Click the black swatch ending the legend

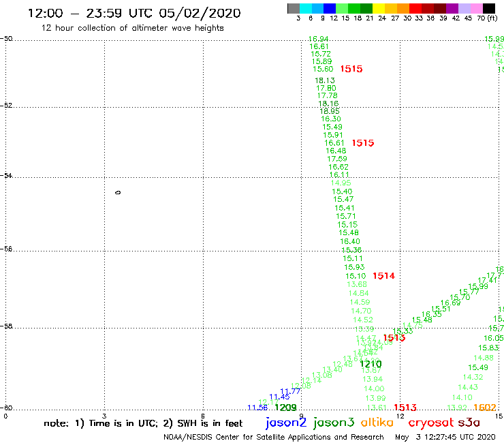tap(489, 9)
